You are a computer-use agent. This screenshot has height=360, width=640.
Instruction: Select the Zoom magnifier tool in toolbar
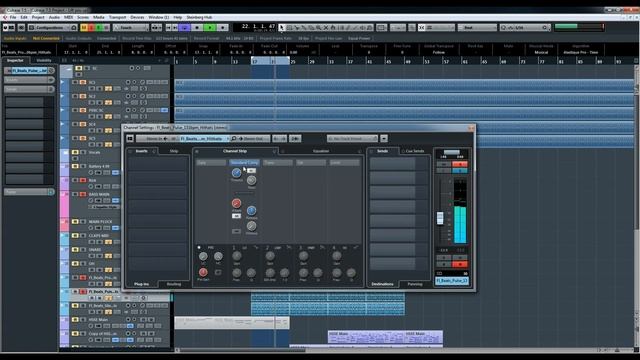point(318,27)
